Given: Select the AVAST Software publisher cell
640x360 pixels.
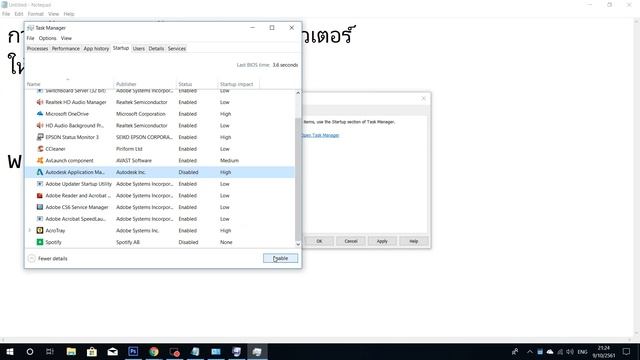Looking at the screenshot, I should pyautogui.click(x=134, y=160).
